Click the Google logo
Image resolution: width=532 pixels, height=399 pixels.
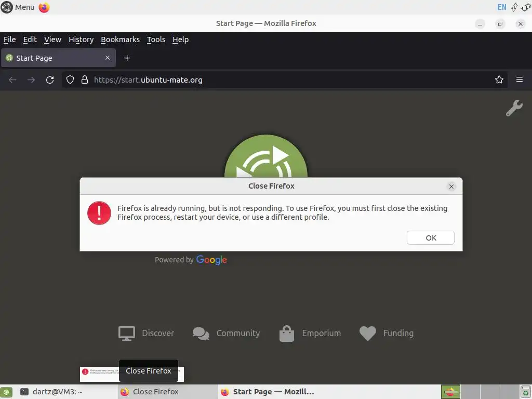(x=211, y=260)
